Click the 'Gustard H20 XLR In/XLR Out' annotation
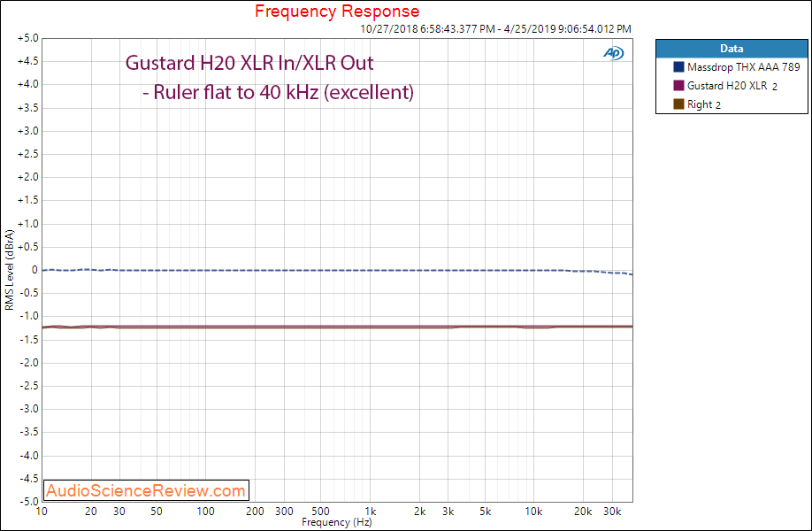This screenshot has width=812, height=531. pos(249,63)
